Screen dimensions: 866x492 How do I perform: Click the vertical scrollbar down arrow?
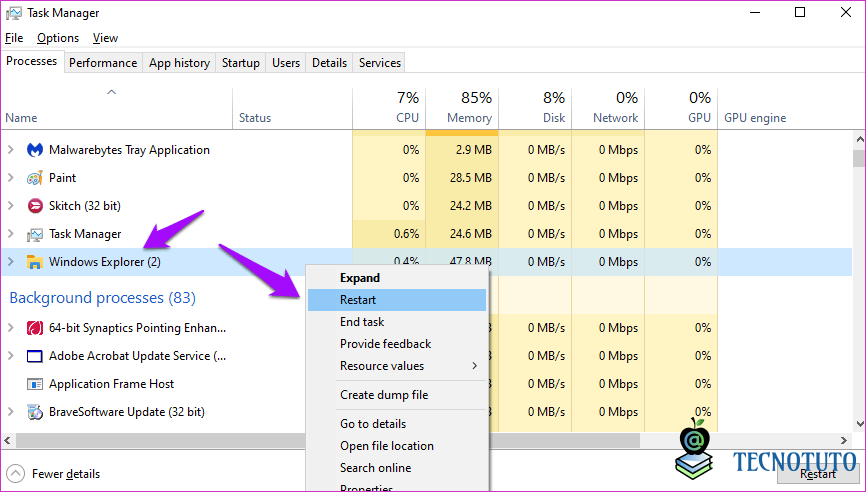tap(859, 424)
